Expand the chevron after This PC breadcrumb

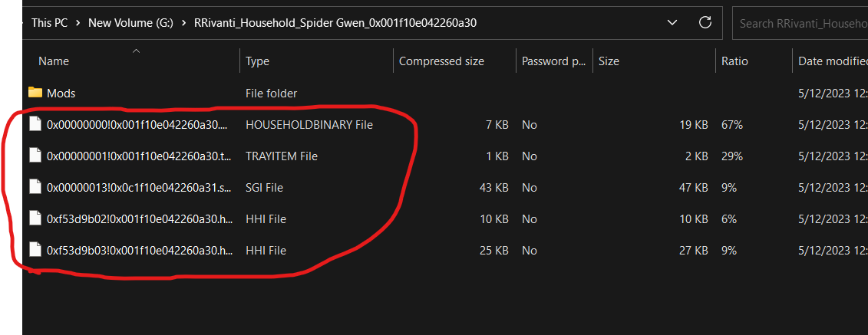click(x=78, y=23)
